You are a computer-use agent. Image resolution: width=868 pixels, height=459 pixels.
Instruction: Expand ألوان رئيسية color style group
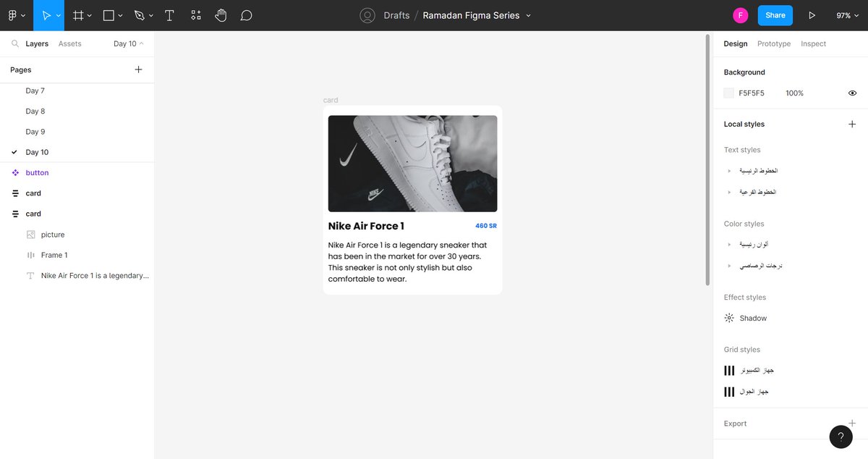[729, 245]
